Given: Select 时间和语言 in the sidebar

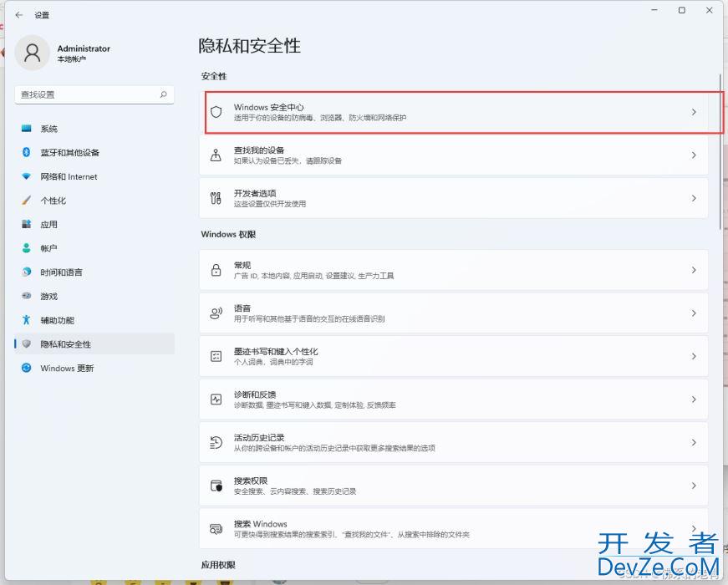Looking at the screenshot, I should tap(94, 272).
